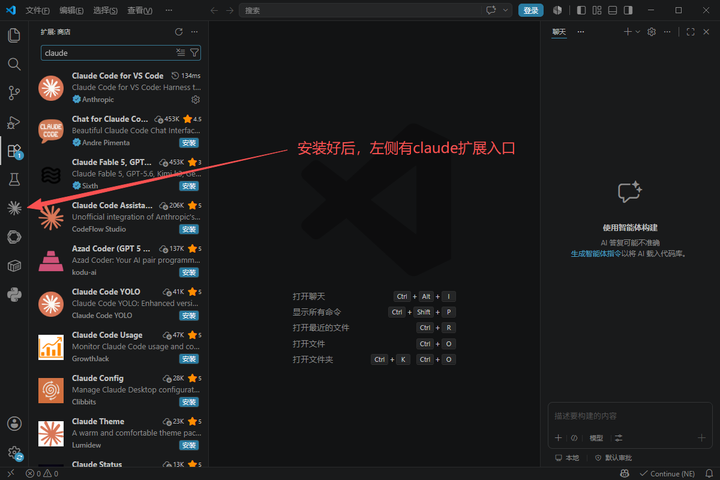
Task: Open the chat panel settings gear
Action: 651,32
